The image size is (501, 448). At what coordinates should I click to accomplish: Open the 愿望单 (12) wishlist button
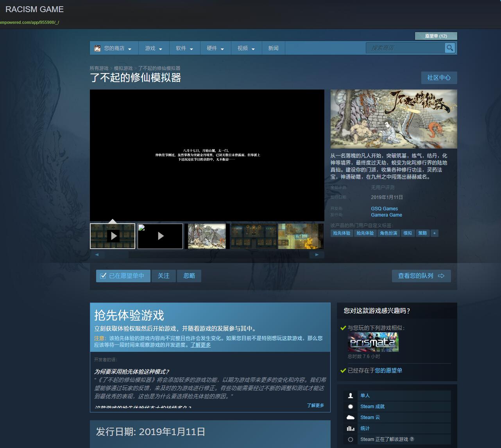point(436,36)
